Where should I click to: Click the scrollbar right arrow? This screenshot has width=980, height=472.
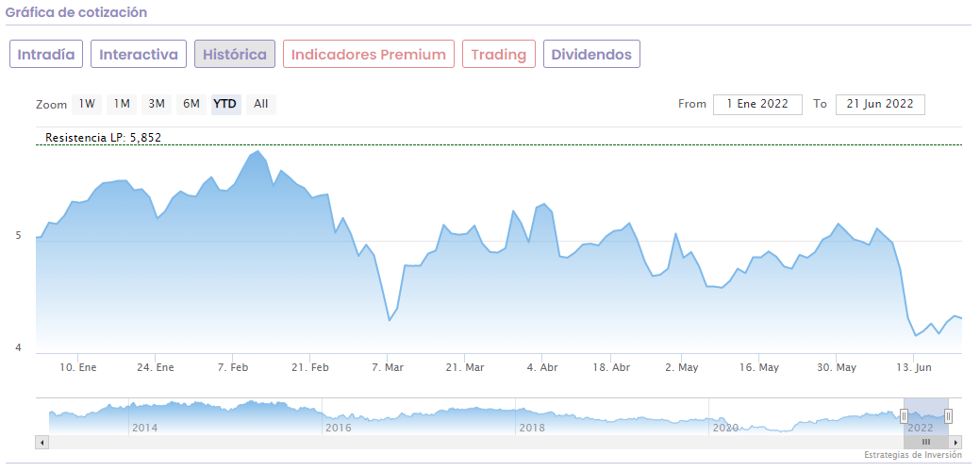click(x=956, y=442)
